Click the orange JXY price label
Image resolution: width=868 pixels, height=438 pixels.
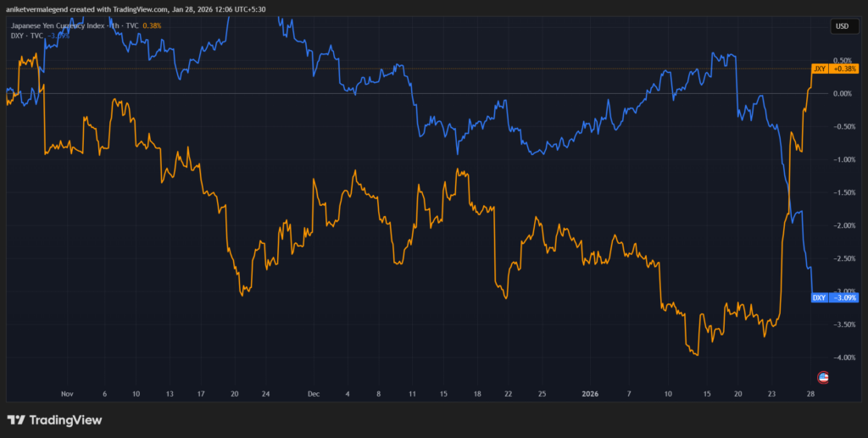tap(820, 68)
